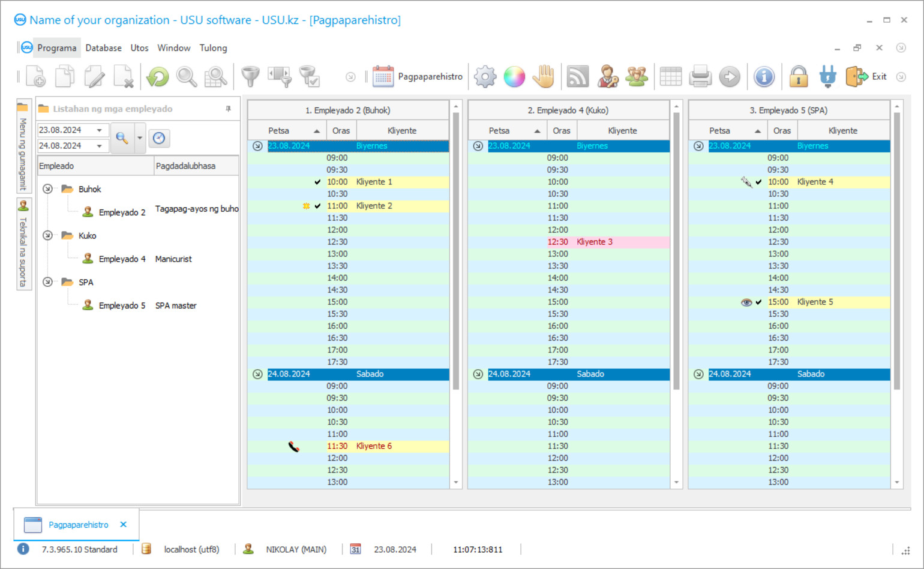Click the edit record pencil icon
The height and width of the screenshot is (569, 924).
(94, 77)
